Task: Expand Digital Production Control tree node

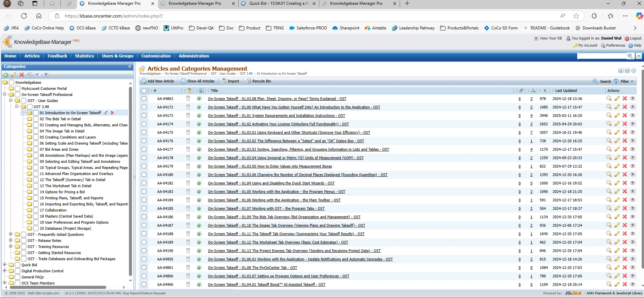Action: [x=5, y=271]
